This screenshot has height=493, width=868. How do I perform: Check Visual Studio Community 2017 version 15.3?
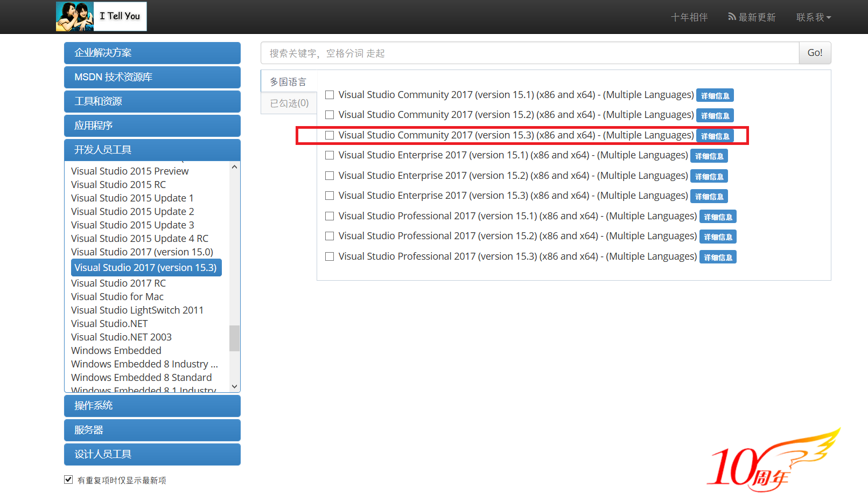click(x=330, y=135)
